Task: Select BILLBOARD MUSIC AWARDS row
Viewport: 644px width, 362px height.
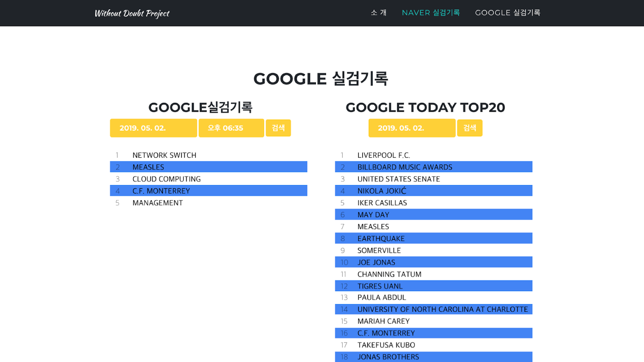Action: coord(434,167)
